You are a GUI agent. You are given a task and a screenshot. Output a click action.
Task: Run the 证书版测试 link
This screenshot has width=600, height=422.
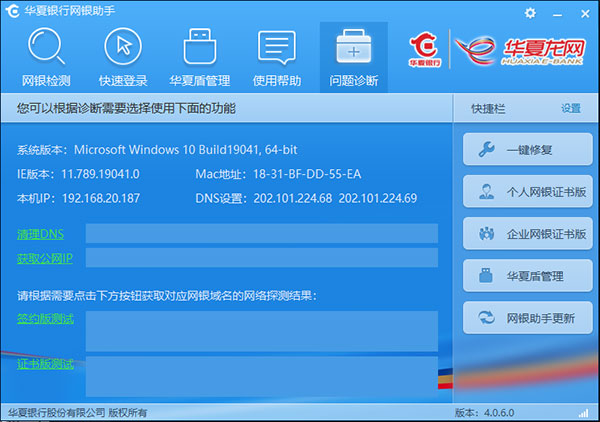45,363
